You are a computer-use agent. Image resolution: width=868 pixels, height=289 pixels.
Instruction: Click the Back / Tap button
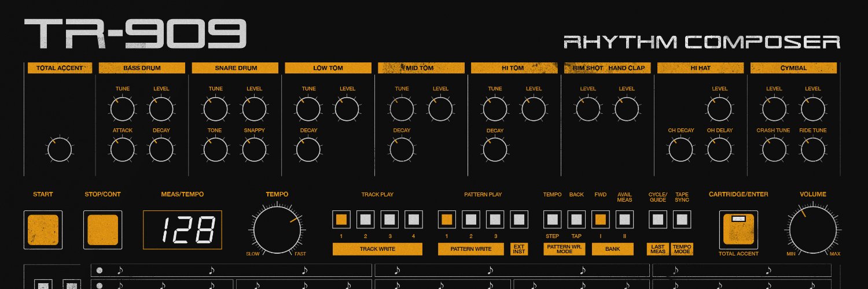coord(576,220)
